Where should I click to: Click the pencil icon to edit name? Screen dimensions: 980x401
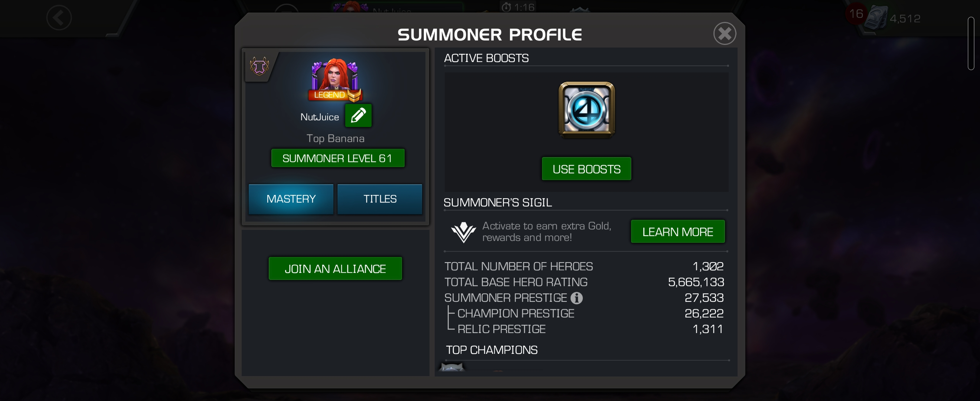(x=358, y=115)
